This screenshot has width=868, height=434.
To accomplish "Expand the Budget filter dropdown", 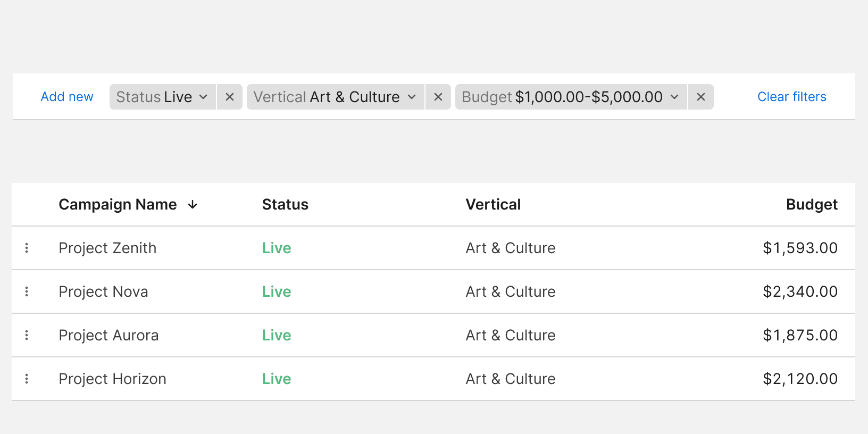I will (x=571, y=97).
